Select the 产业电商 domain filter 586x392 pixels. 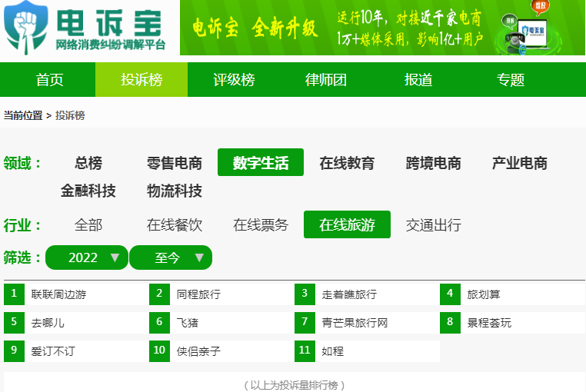[x=519, y=162]
